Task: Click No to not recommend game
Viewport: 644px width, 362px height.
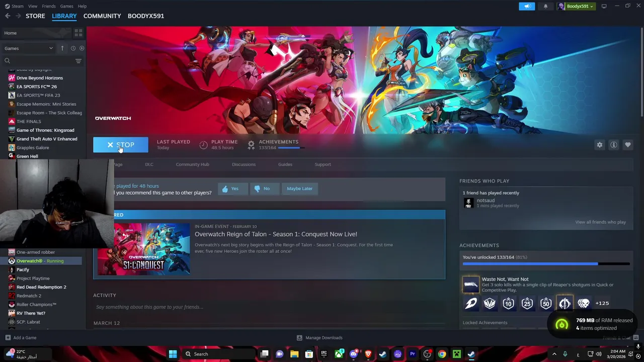Action: click(x=265, y=189)
